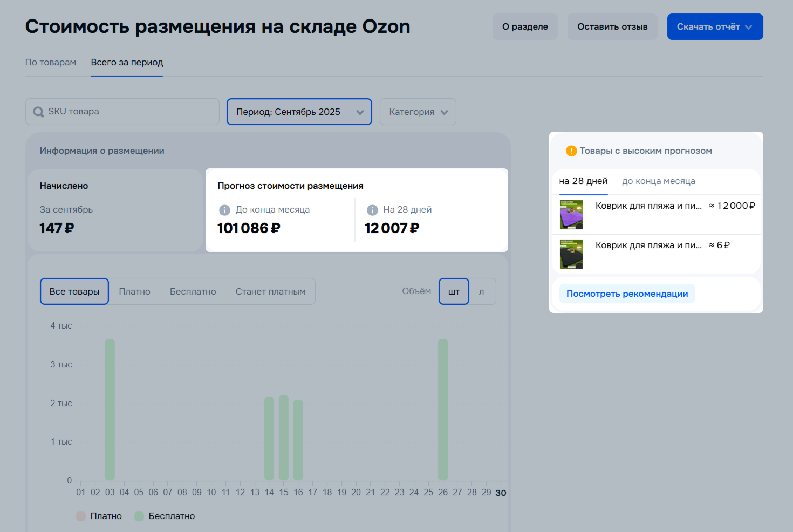Click the Оставить отзыв button
This screenshot has width=793, height=532.
coord(612,26)
